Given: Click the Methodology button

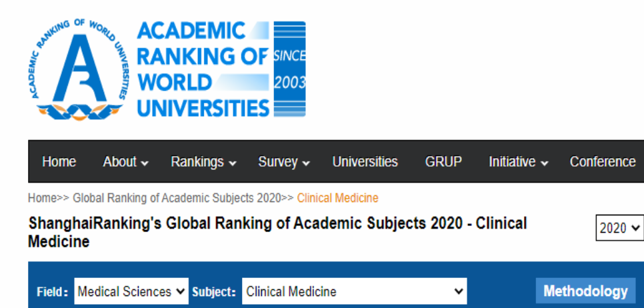Looking at the screenshot, I should click(x=586, y=291).
